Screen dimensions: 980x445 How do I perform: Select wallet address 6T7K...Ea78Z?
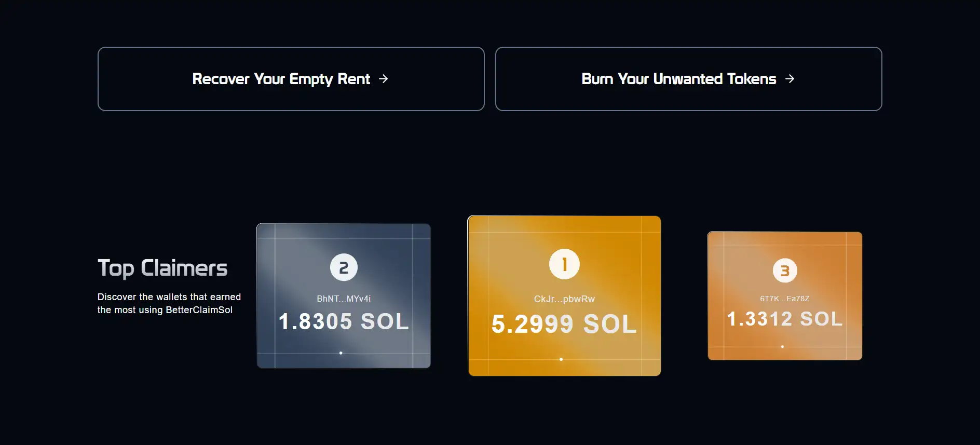click(785, 299)
